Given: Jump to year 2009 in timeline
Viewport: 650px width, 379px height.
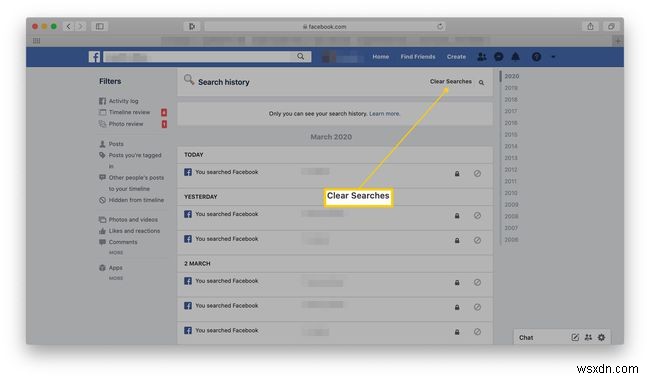Looking at the screenshot, I should coord(512,205).
